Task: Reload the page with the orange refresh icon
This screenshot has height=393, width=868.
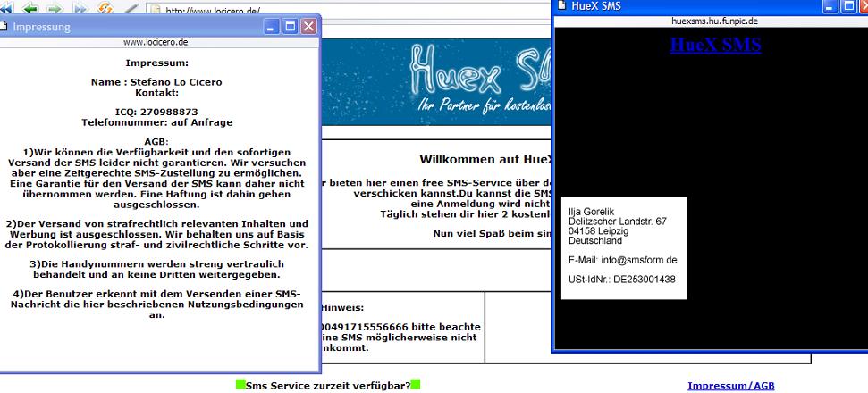Action: click(x=105, y=8)
